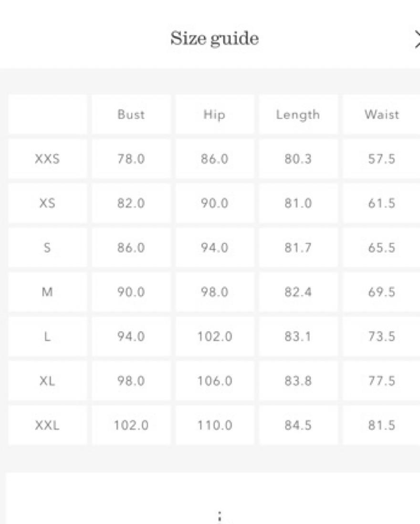Choose the XS size row label

coord(47,203)
